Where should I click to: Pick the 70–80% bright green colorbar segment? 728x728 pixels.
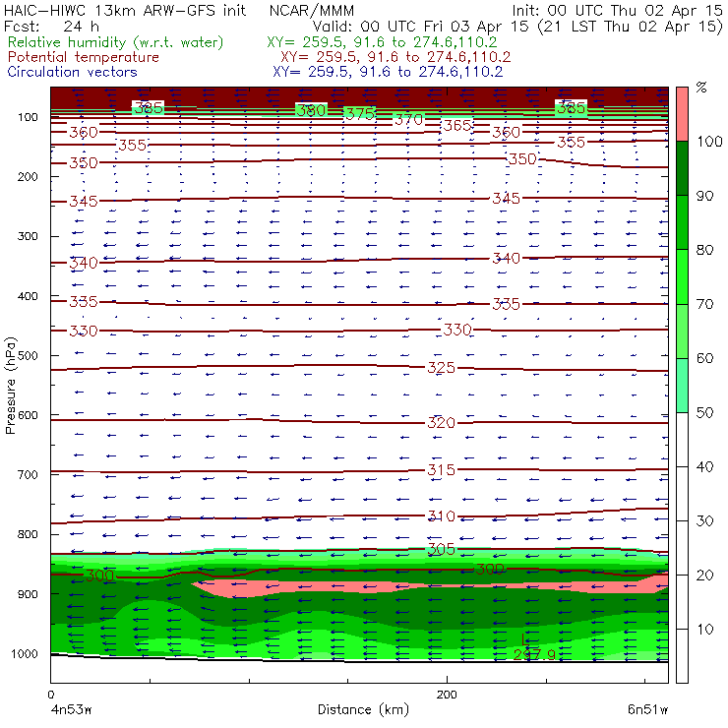pyautogui.click(x=682, y=276)
